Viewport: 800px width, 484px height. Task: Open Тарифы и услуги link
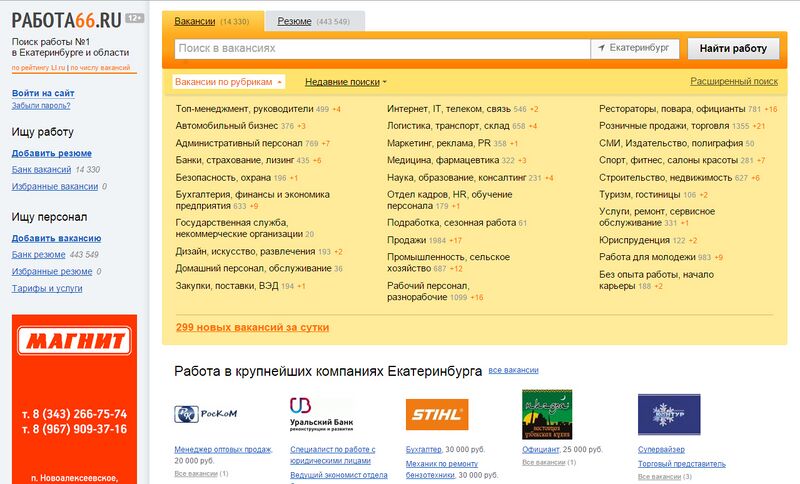[x=47, y=288]
